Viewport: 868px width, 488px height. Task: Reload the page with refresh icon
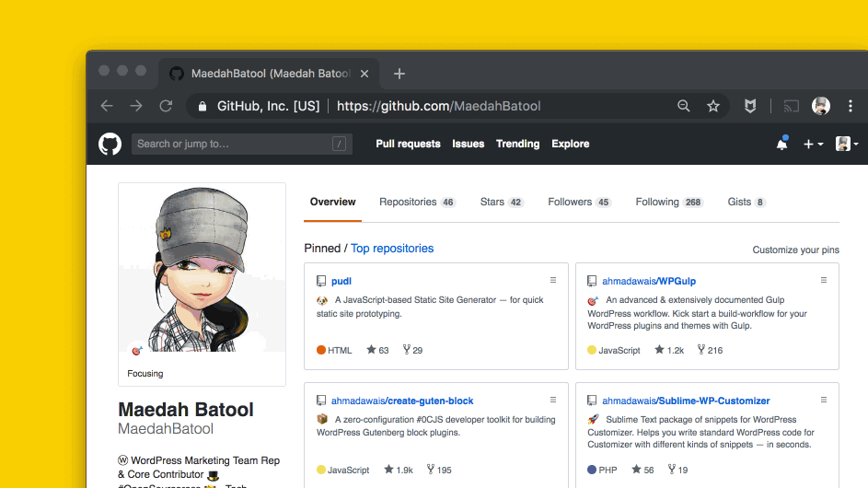[166, 106]
